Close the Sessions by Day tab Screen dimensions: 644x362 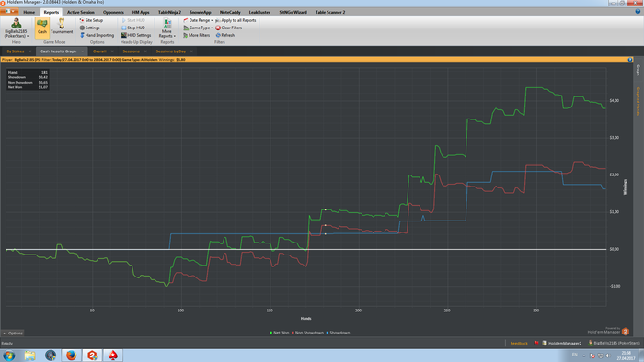[191, 51]
